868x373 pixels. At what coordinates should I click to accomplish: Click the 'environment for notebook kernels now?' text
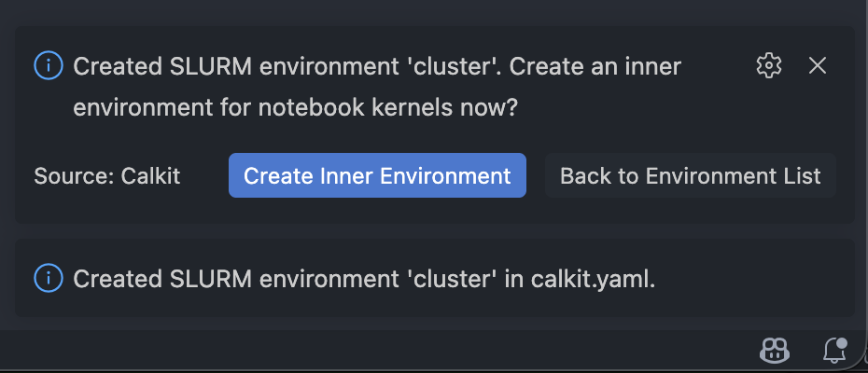pos(295,108)
